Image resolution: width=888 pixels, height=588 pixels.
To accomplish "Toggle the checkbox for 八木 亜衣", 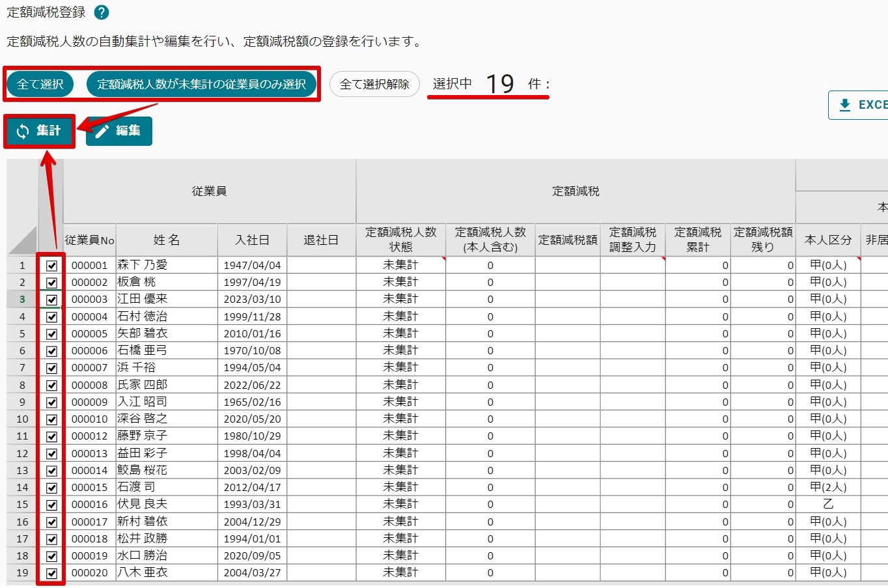I will tap(51, 573).
